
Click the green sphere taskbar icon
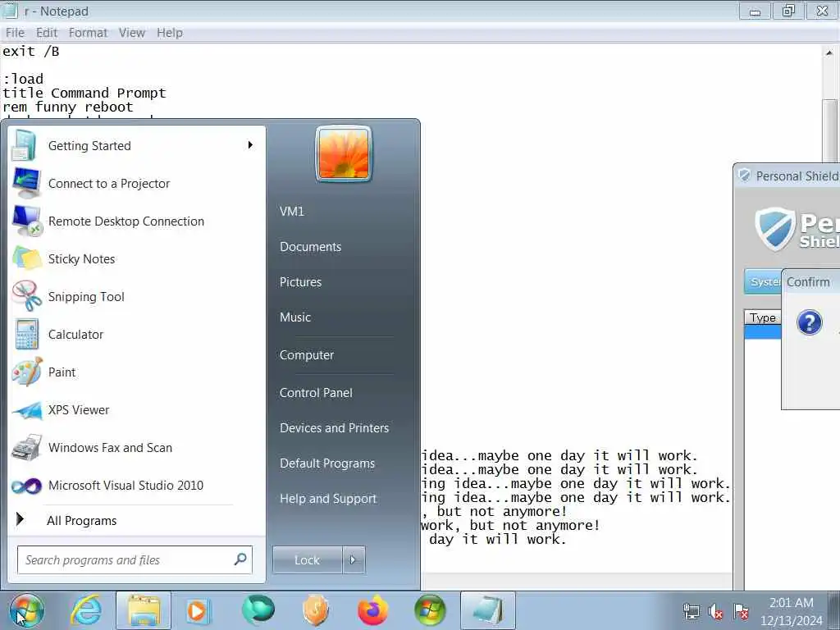tap(258, 609)
